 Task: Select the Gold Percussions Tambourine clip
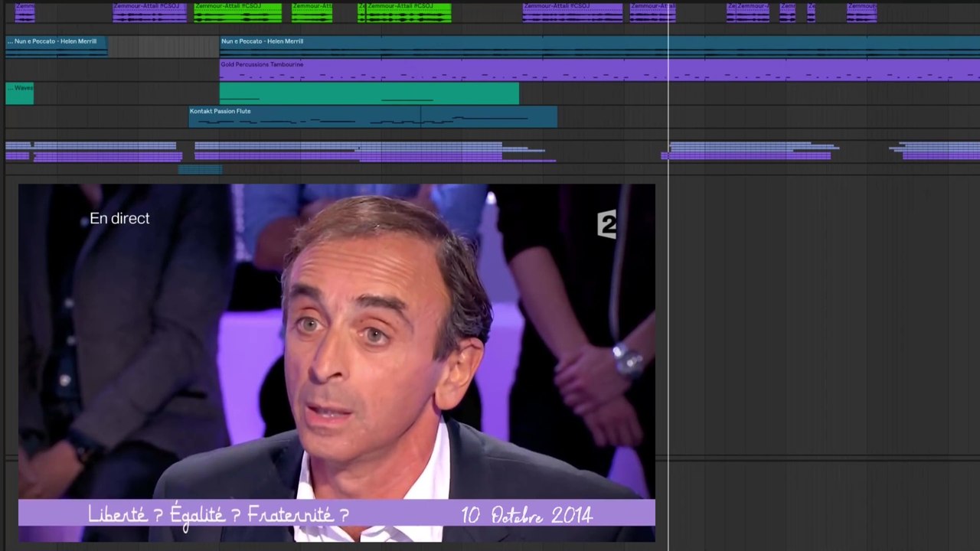599,70
